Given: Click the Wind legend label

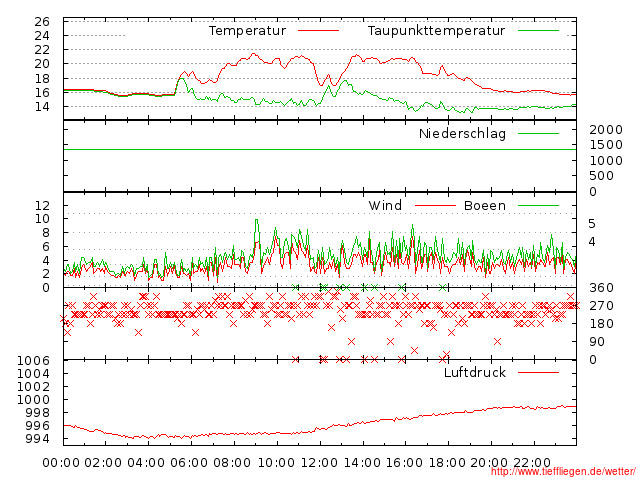Looking at the screenshot, I should pyautogui.click(x=385, y=206).
